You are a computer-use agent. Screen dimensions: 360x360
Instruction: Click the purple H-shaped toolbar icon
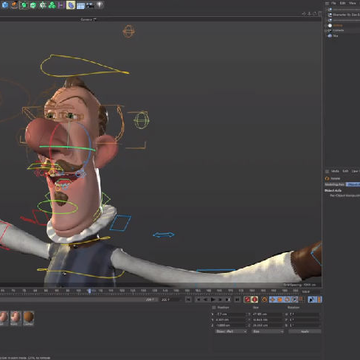click(61, 5)
